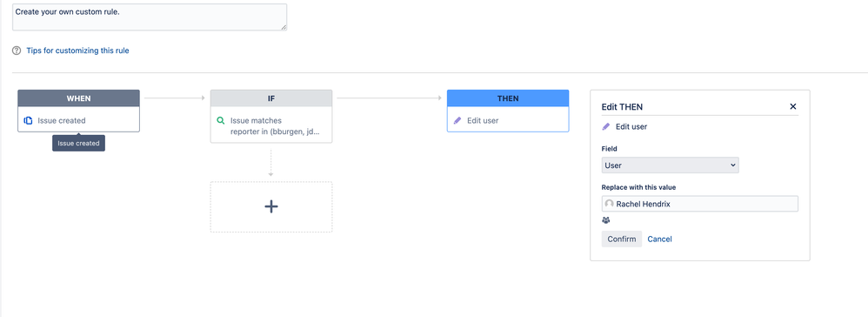Confirm the Edit THEN changes
The height and width of the screenshot is (317, 868).
622,239
